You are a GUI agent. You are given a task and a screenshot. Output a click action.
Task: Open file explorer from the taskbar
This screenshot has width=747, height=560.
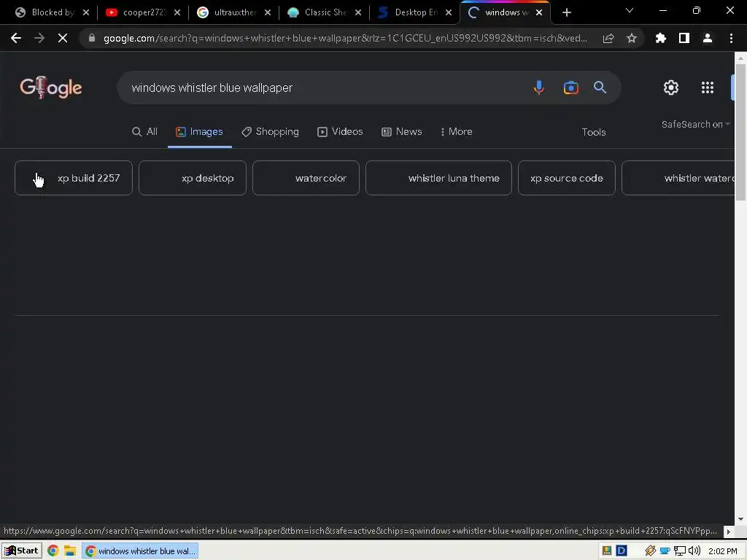[x=70, y=551]
